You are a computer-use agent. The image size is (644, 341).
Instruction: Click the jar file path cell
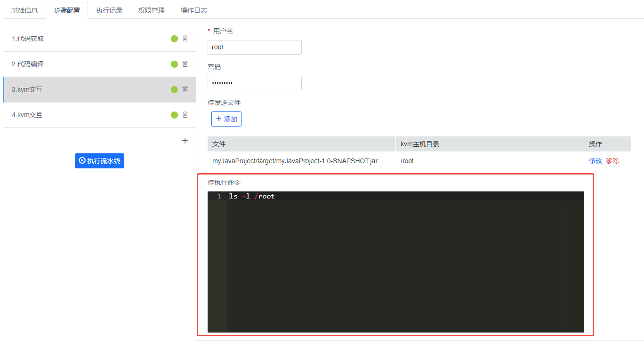(302, 161)
